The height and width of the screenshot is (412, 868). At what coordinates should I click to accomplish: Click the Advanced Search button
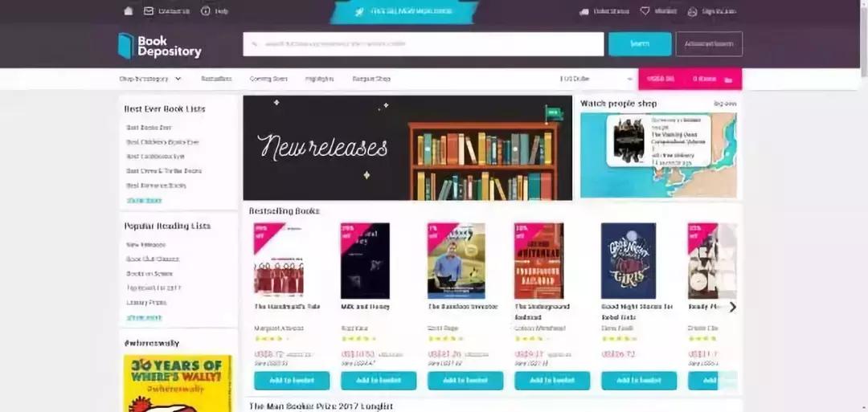click(x=709, y=43)
